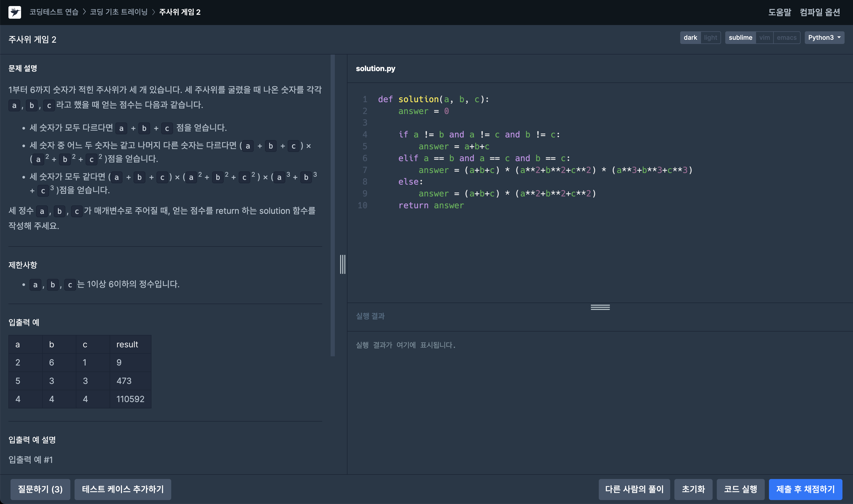
Task: Enable emacs keybindings
Action: (x=786, y=37)
